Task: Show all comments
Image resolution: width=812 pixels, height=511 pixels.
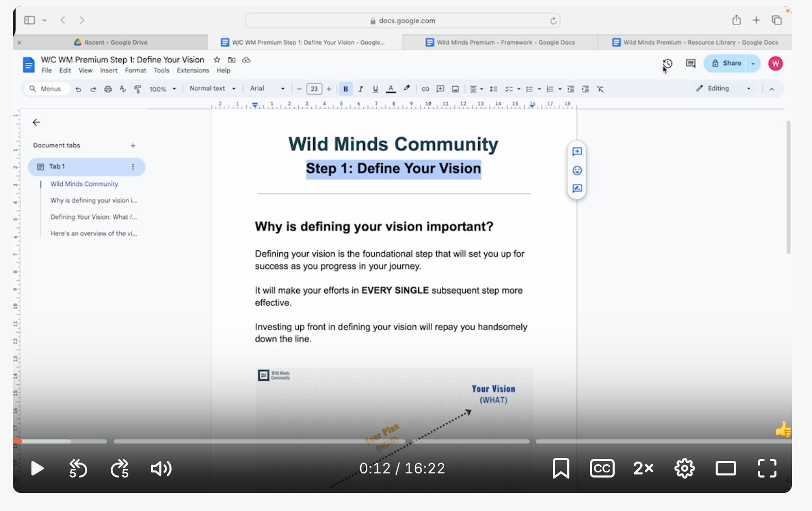Action: coord(691,63)
